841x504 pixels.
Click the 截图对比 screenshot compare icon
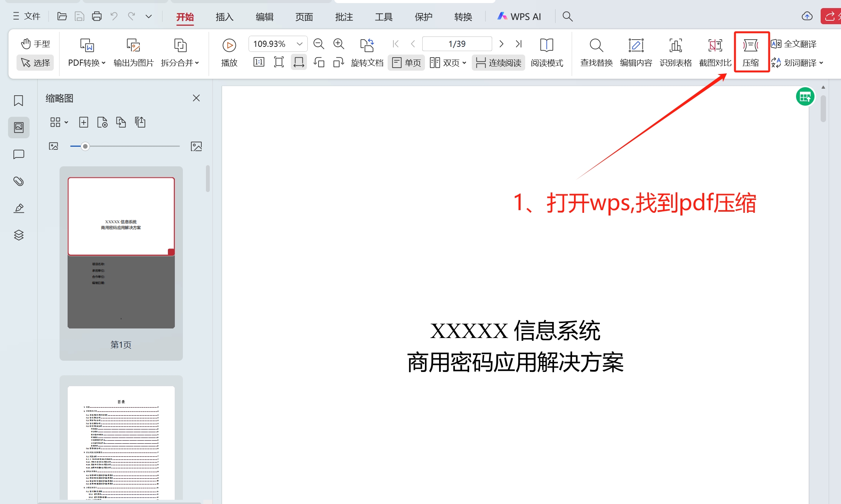coord(715,46)
